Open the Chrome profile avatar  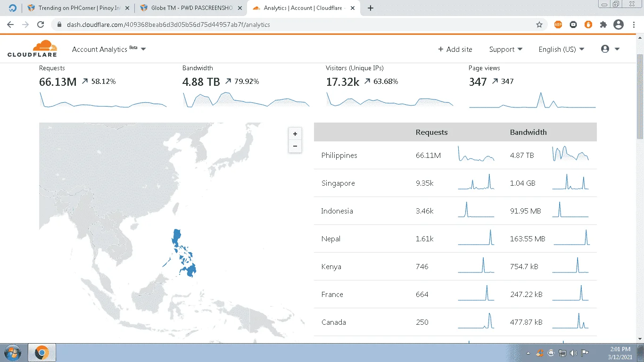[x=619, y=25]
